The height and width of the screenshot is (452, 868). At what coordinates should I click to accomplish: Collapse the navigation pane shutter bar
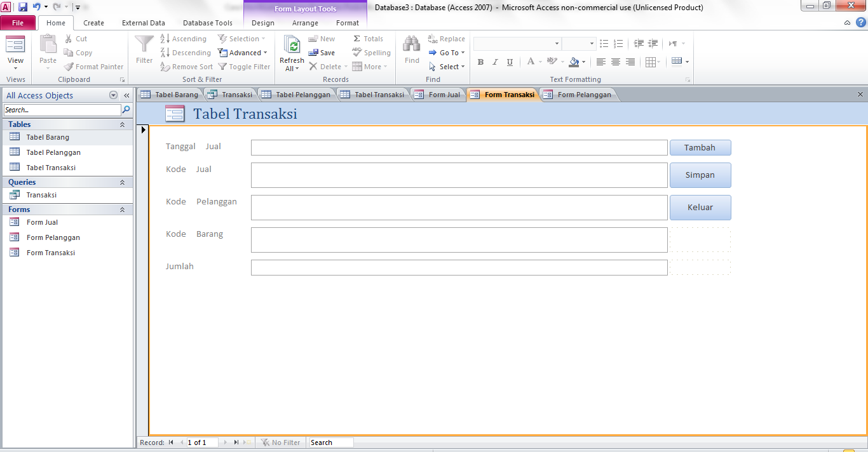point(126,95)
